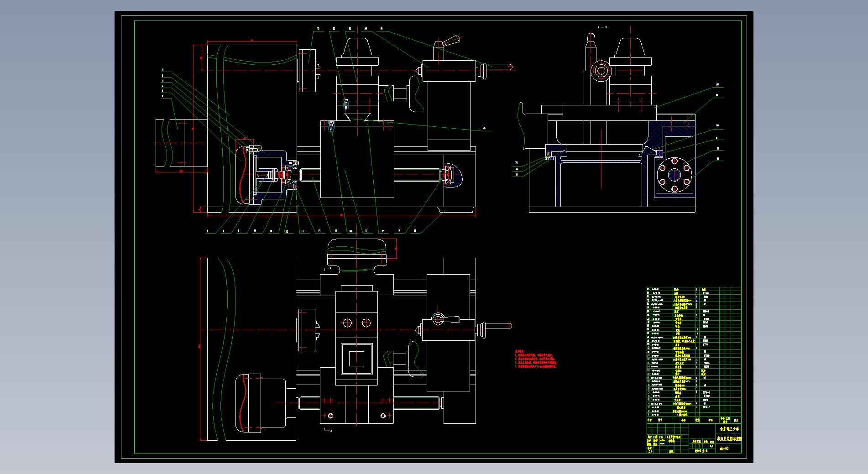Click the tool post cap in the front view
Screen dimensions: 868x474
pyautogui.click(x=357, y=48)
